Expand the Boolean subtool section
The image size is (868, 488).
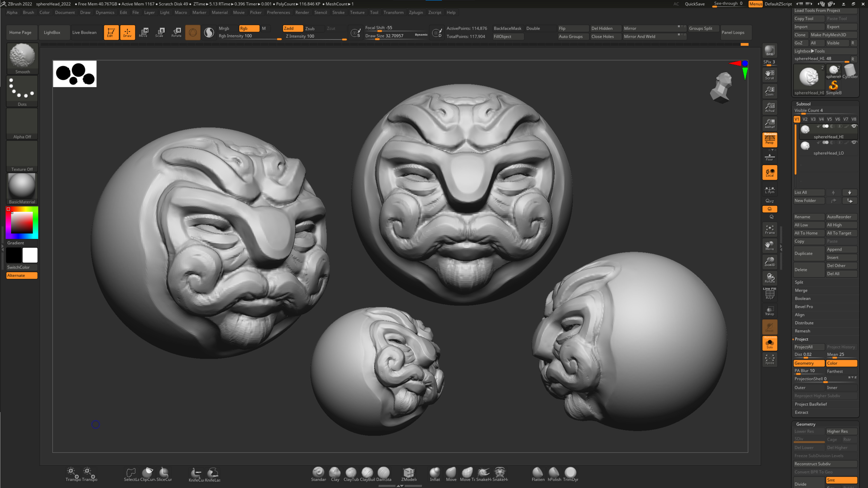(x=803, y=298)
